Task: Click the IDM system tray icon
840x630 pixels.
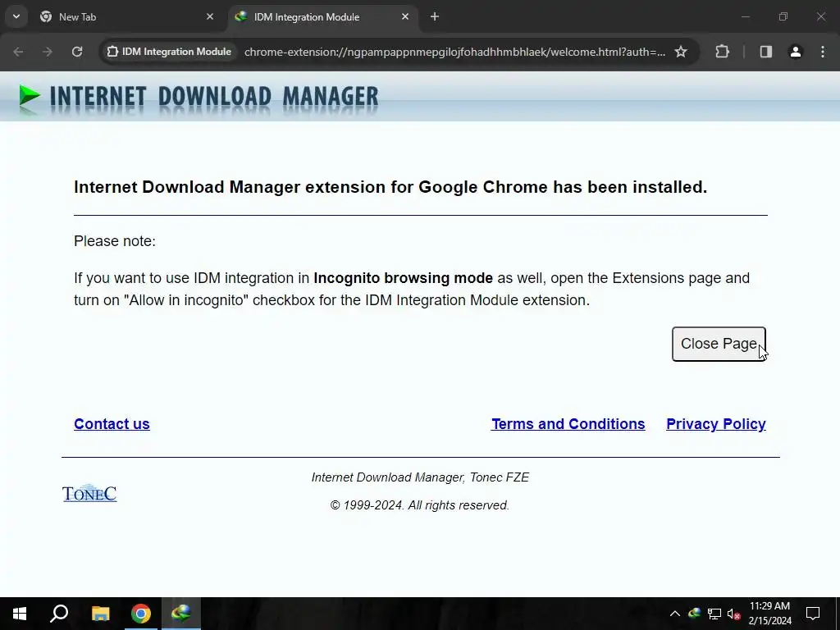Action: 694,614
